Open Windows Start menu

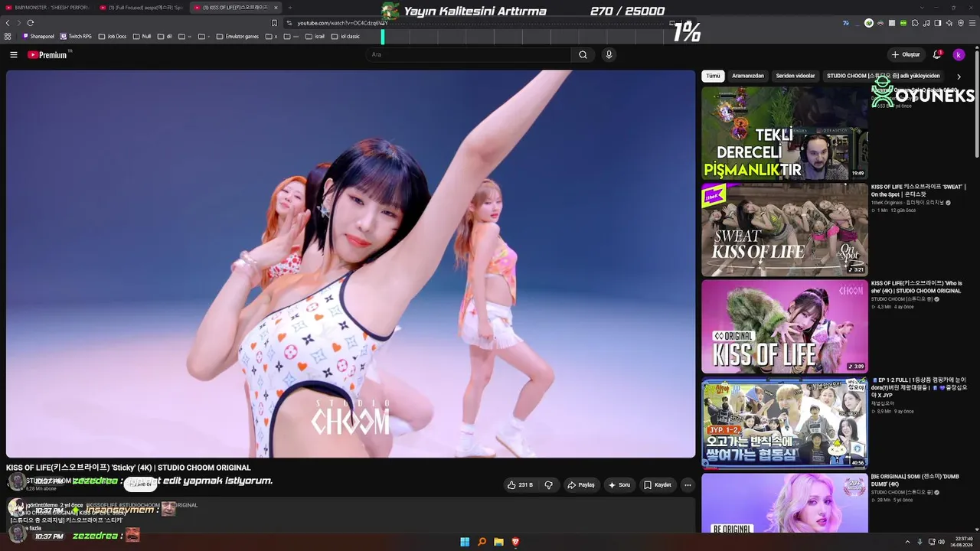[x=465, y=542]
